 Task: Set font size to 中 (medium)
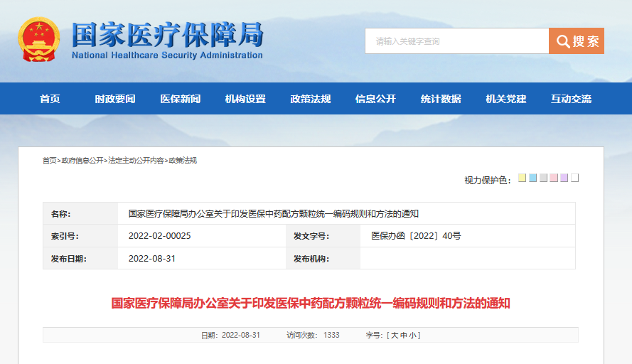tap(404, 336)
